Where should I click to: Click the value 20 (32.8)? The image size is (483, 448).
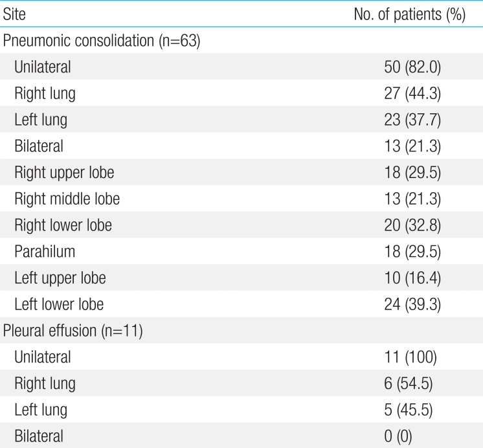click(412, 225)
